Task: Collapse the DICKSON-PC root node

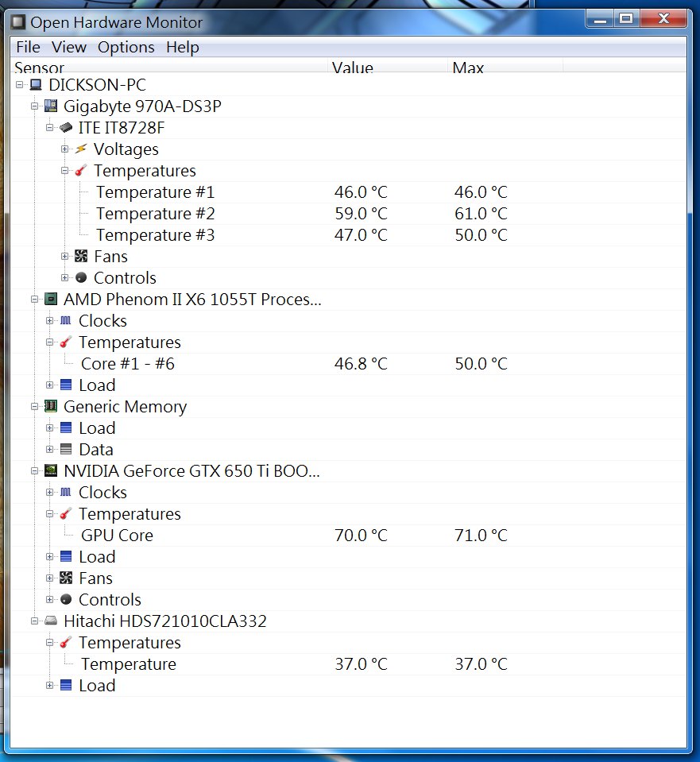Action: tap(19, 84)
